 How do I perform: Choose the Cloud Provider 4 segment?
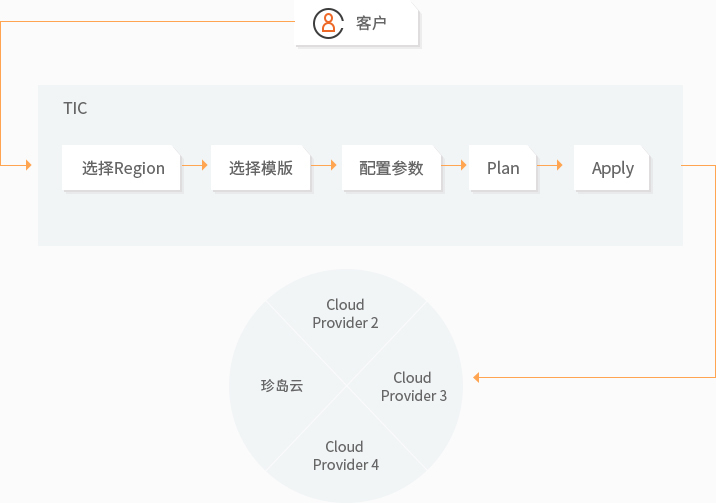pos(345,456)
